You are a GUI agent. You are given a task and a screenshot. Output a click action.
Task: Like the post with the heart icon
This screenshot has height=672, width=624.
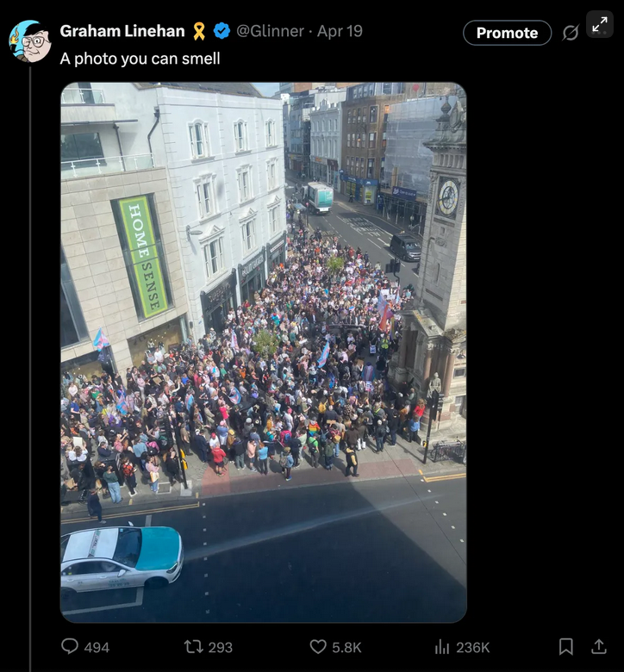click(x=318, y=646)
